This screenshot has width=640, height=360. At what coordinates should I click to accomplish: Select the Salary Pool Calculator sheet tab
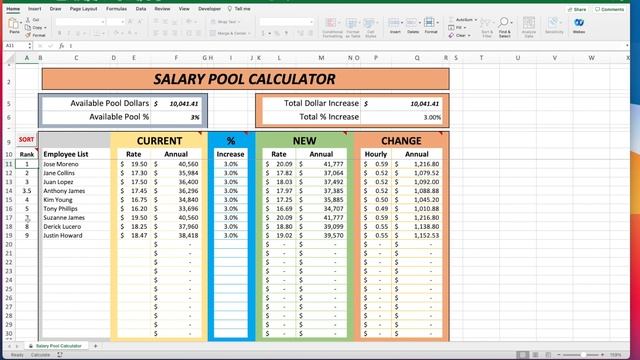point(56,346)
